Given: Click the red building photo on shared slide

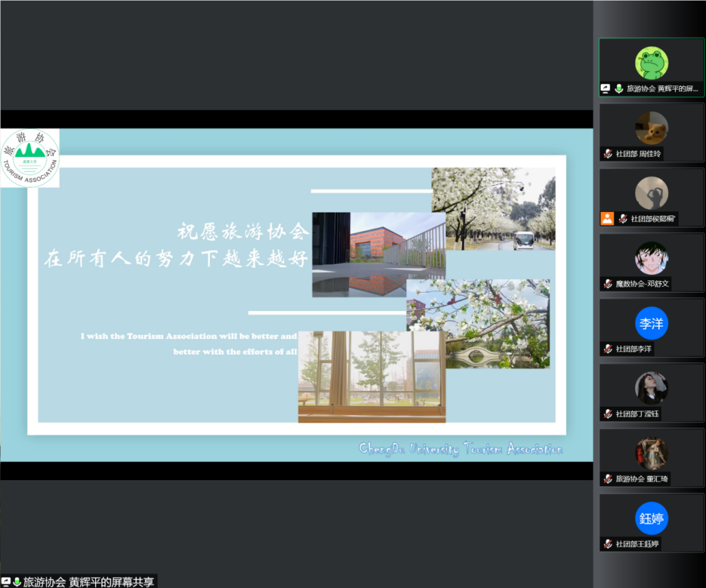Looking at the screenshot, I should [x=378, y=254].
